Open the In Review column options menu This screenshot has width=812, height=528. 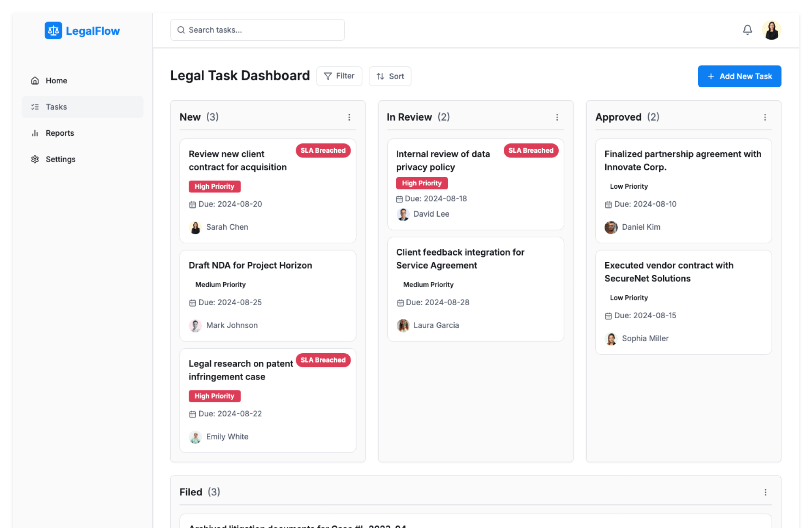(x=557, y=117)
